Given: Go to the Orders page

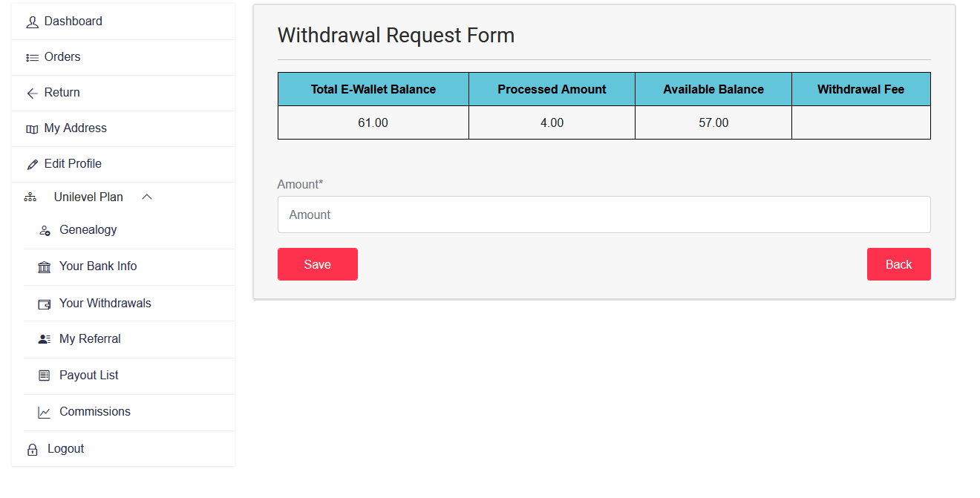Looking at the screenshot, I should coord(62,57).
